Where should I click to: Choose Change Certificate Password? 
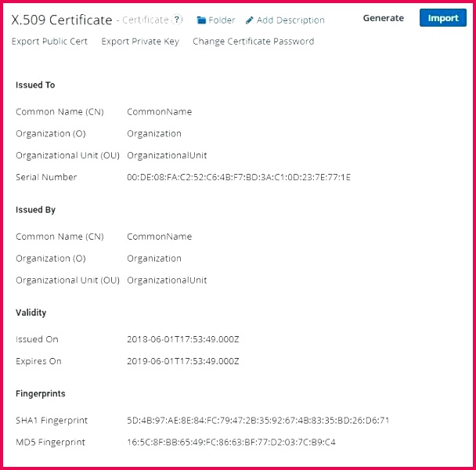click(x=254, y=42)
